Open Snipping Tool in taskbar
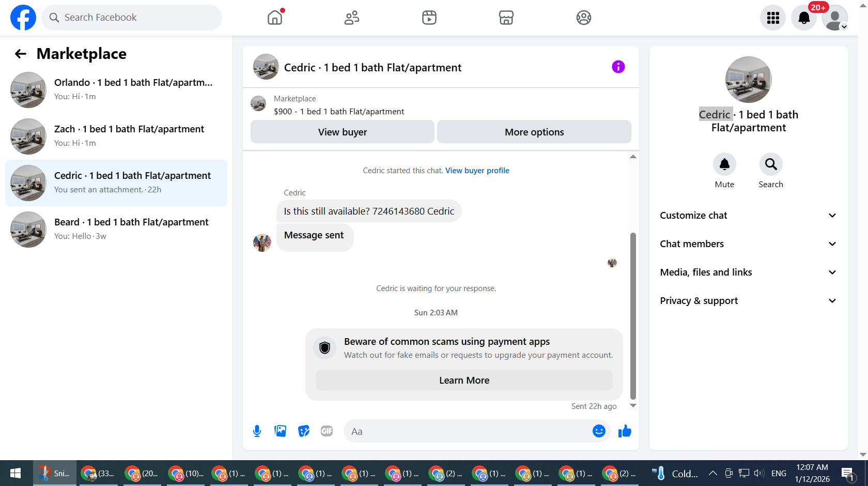The height and width of the screenshot is (486, 868). coord(55,473)
